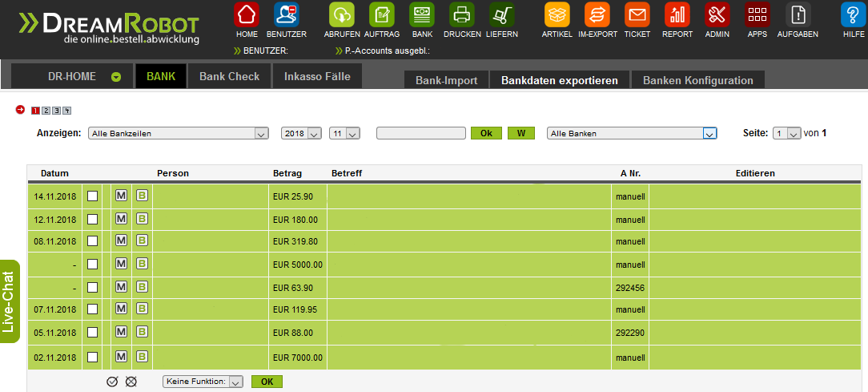Screen dimensions: 868x392
Task: Tick the checkbox for the 14.11.2018 row
Action: pos(92,196)
